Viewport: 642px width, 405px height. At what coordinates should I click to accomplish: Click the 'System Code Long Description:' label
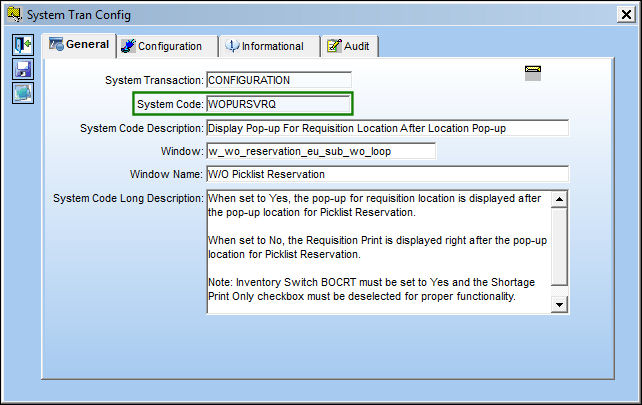click(x=128, y=198)
